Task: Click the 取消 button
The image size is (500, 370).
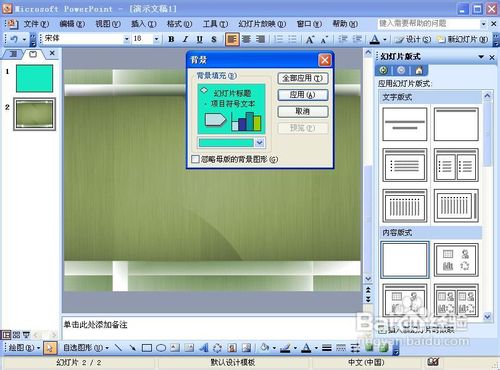Action: pyautogui.click(x=303, y=112)
